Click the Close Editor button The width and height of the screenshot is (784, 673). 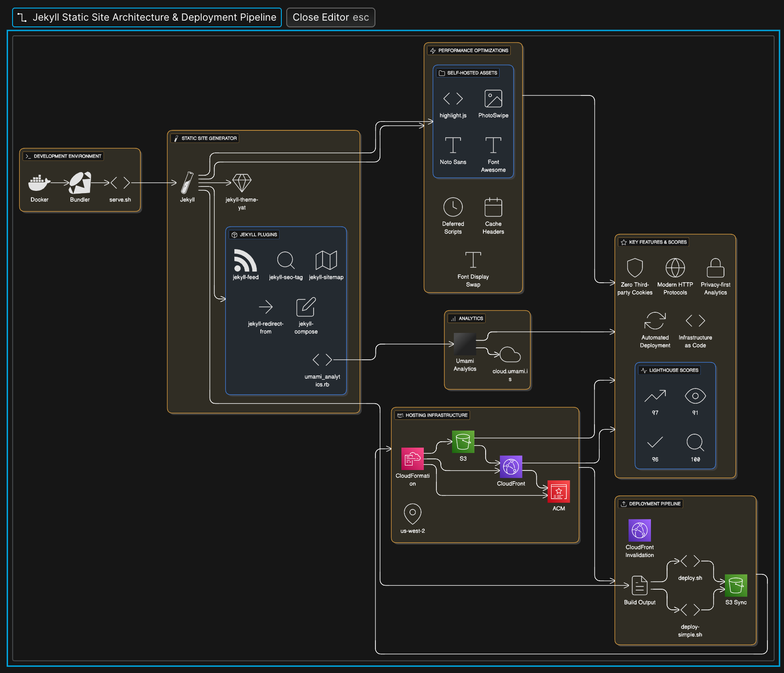(x=331, y=17)
